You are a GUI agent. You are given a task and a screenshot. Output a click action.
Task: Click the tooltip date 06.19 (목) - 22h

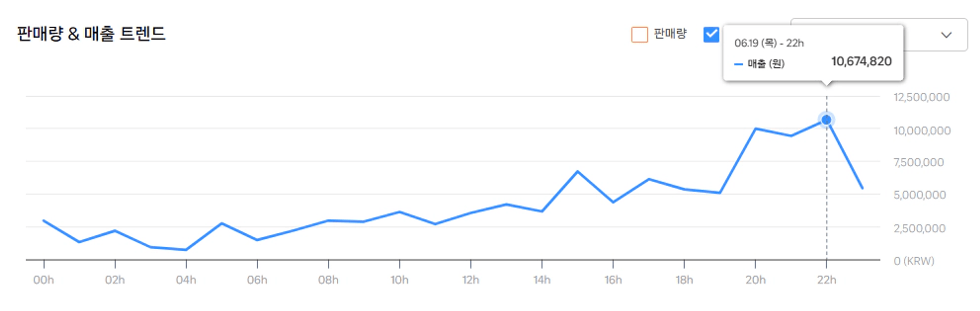pyautogui.click(x=769, y=43)
